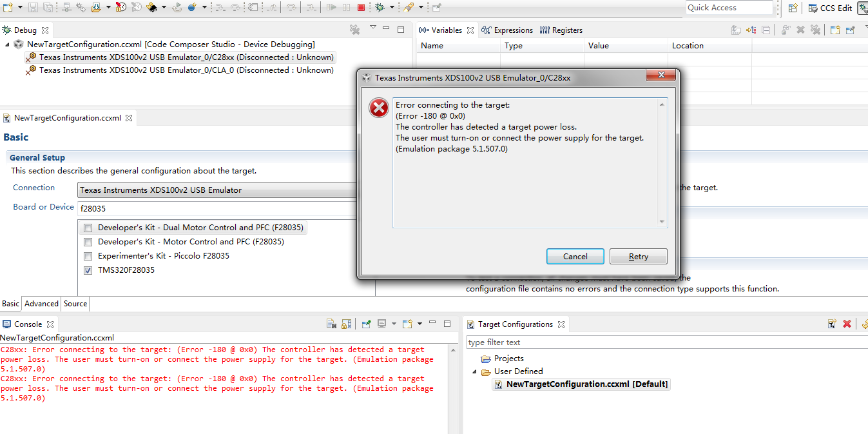868x434 pixels.
Task: Click the Value column header in Variables
Action: tap(626, 46)
